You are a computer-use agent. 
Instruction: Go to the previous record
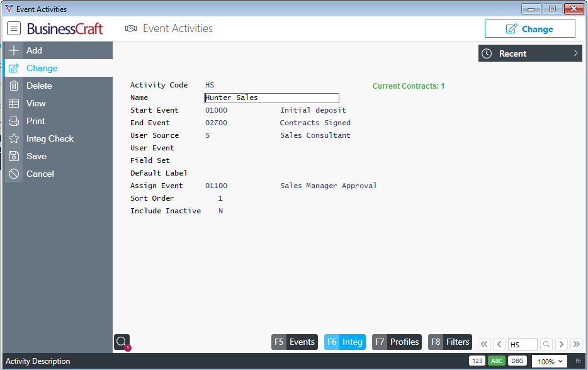[499, 344]
